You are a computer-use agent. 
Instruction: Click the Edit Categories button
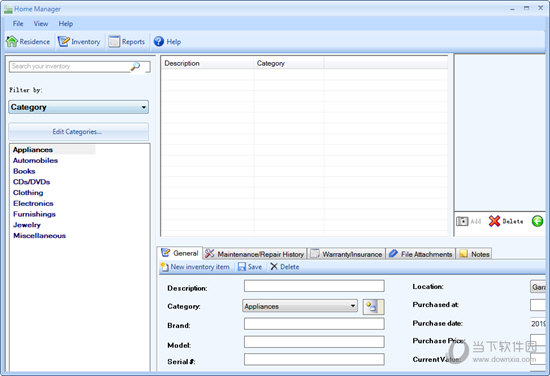79,132
